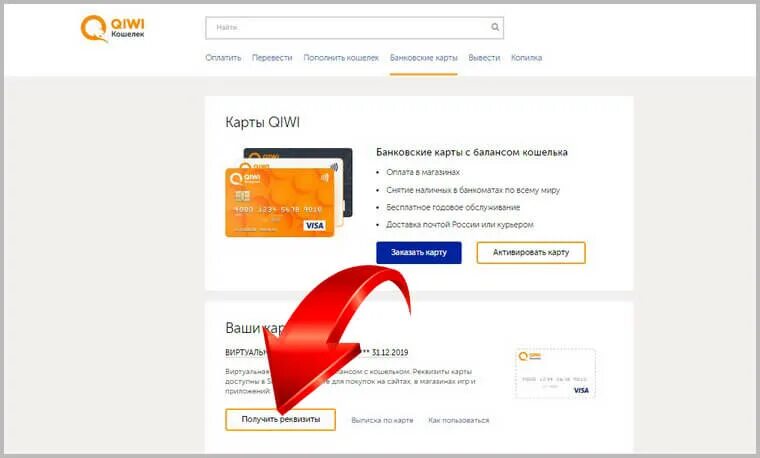The width and height of the screenshot is (760, 458).
Task: Click the search magnifier icon
Action: 495,27
